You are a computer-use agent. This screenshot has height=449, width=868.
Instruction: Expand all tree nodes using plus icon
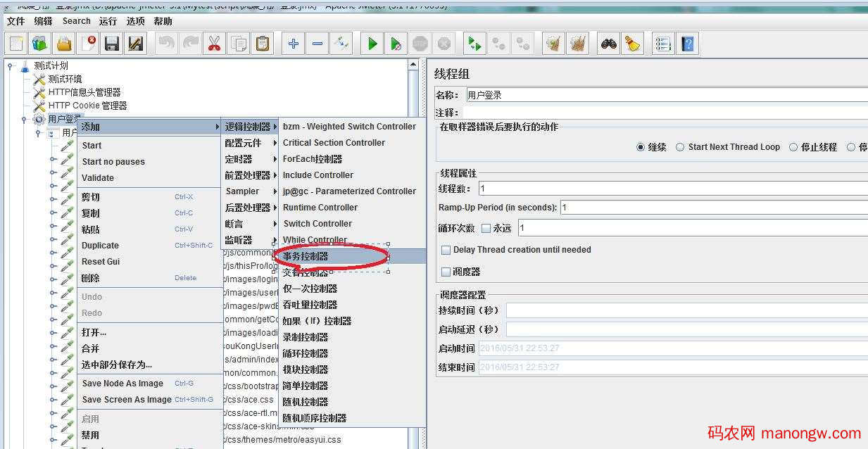[x=292, y=43]
